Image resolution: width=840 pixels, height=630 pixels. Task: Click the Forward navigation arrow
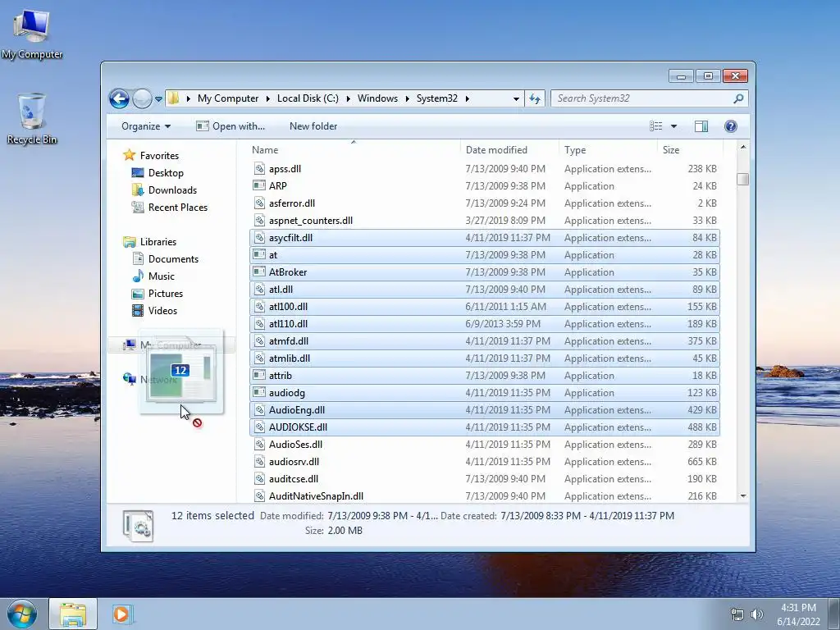pos(142,98)
